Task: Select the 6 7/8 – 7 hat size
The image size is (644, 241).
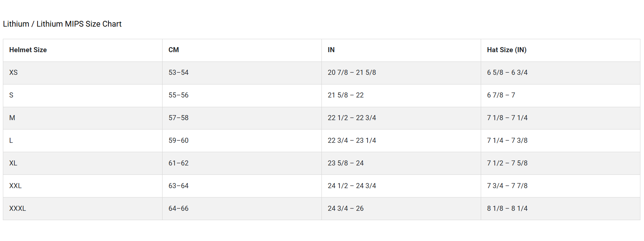Action: point(501,95)
